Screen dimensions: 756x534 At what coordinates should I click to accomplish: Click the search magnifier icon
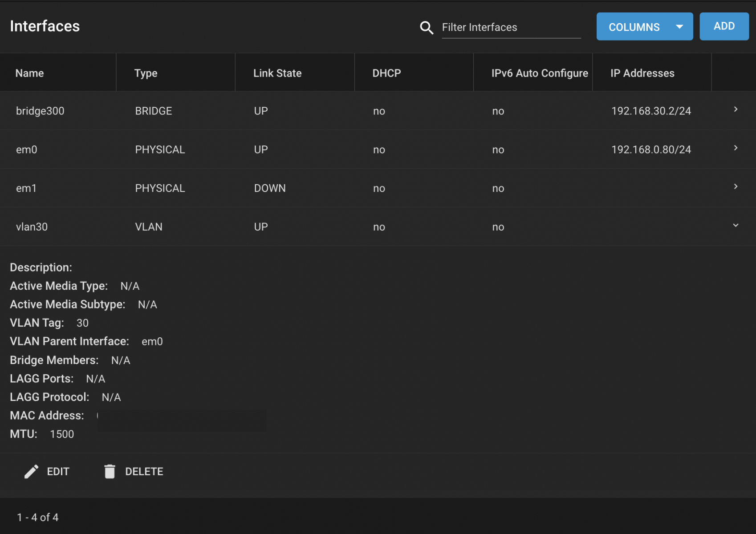coord(427,28)
